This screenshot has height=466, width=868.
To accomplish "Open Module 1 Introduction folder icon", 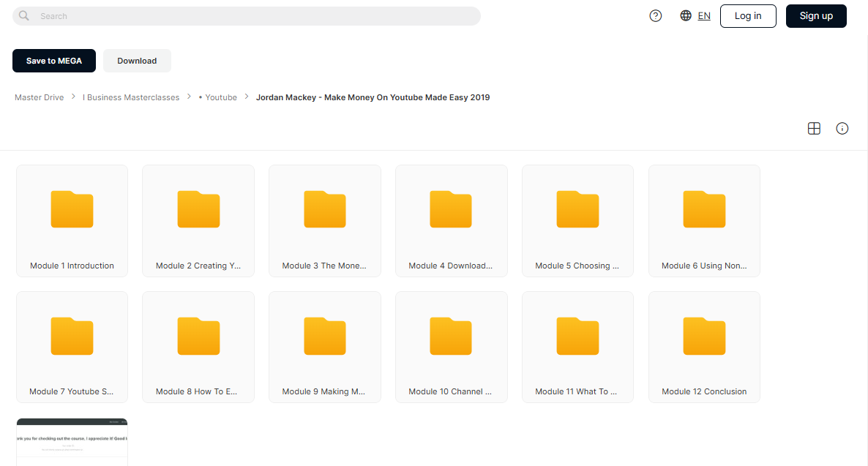I will 72,209.
